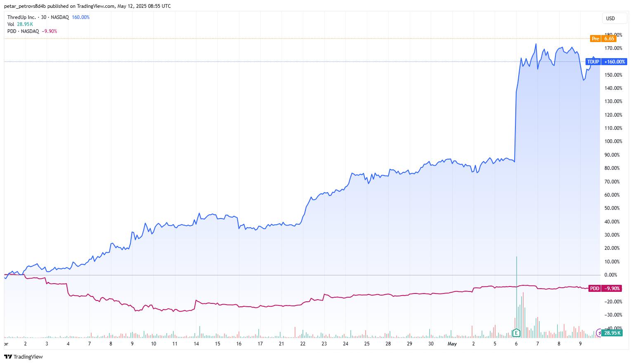Click the 160.00% value in the legend
Viewport: 633px width, 364px height.
(80, 17)
